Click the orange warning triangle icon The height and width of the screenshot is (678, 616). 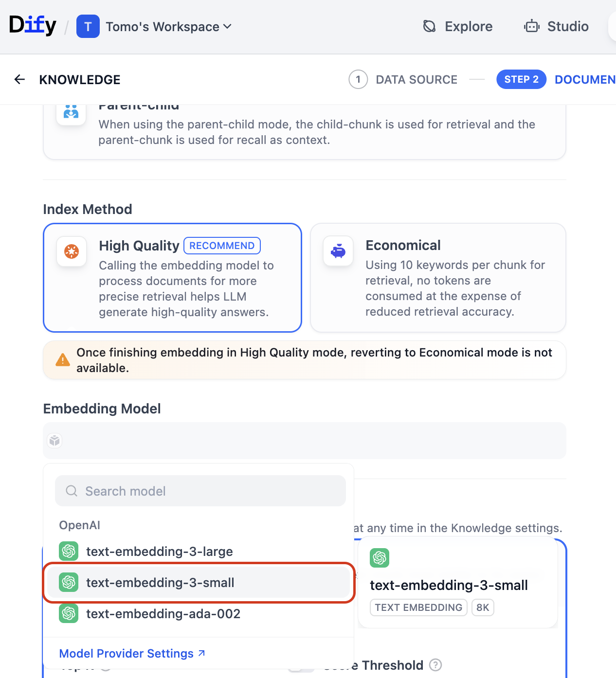click(63, 360)
